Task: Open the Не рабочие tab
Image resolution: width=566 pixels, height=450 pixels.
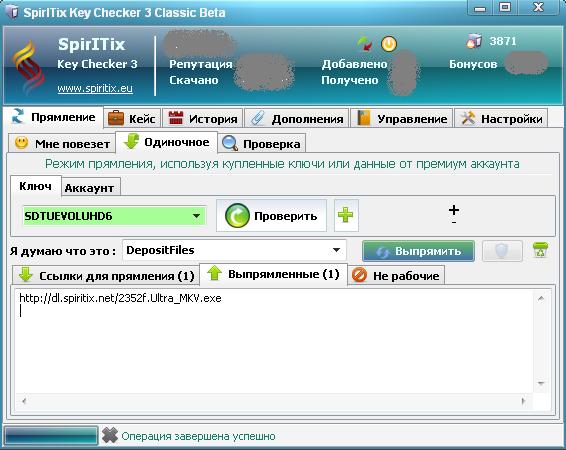Action: tap(396, 276)
